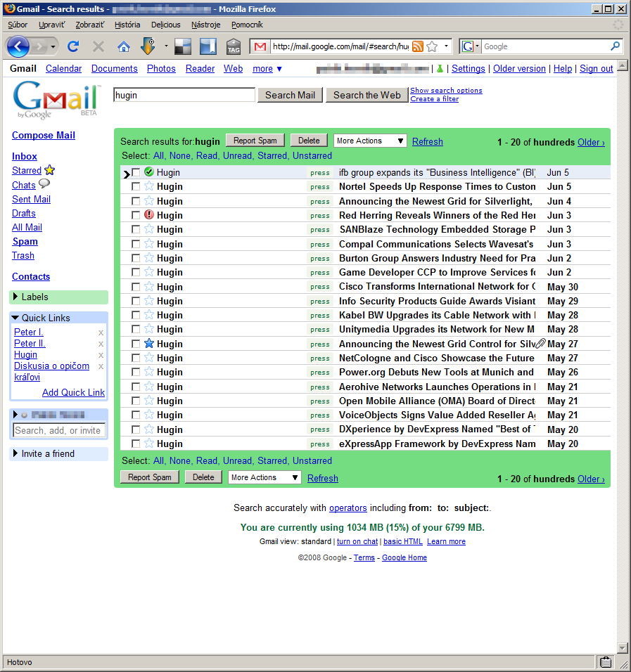Open Compose Mail link
Image resolution: width=631 pixels, height=672 pixels.
tap(44, 136)
